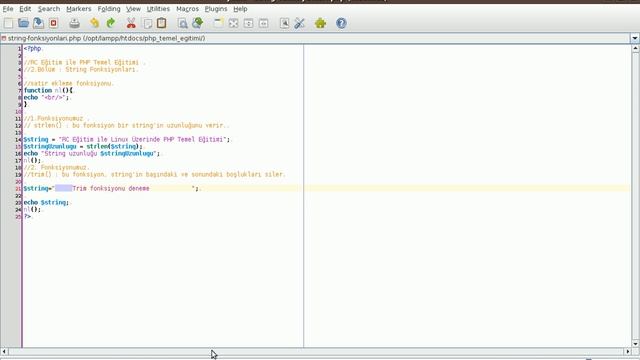This screenshot has width=640, height=360.
Task: Undo the last edit with the yellow arrow icon
Action: click(x=95, y=23)
